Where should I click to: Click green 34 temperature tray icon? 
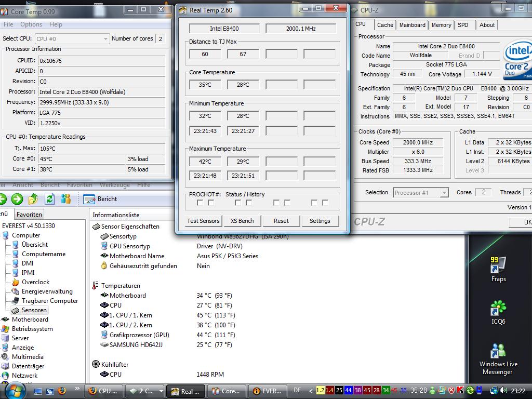coord(386,391)
